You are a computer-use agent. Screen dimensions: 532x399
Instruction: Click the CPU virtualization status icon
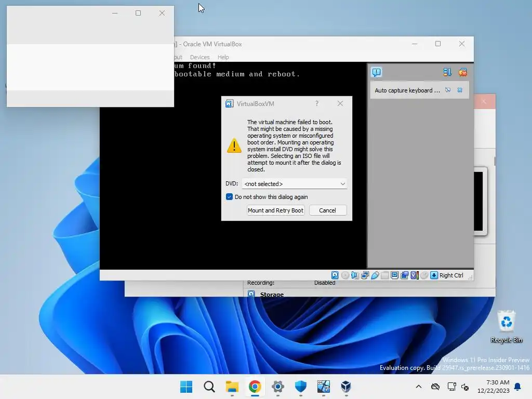click(414, 275)
